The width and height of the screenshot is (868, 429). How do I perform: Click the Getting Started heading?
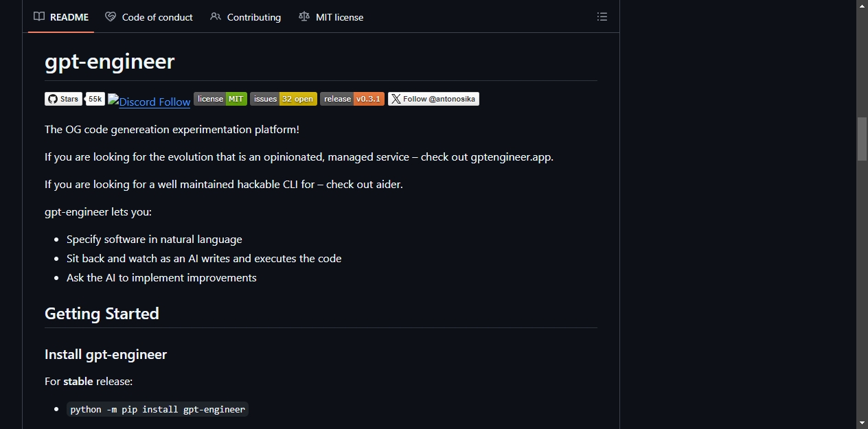[x=102, y=314]
